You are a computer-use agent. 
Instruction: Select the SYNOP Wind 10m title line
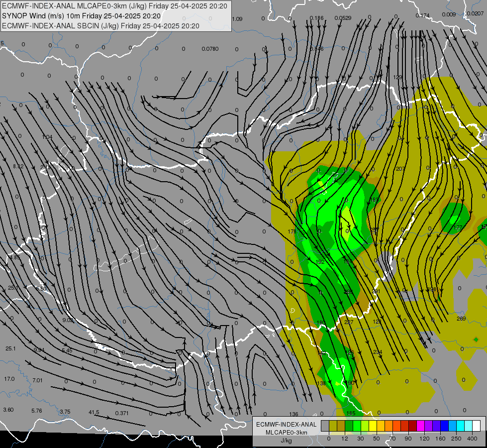82,16
